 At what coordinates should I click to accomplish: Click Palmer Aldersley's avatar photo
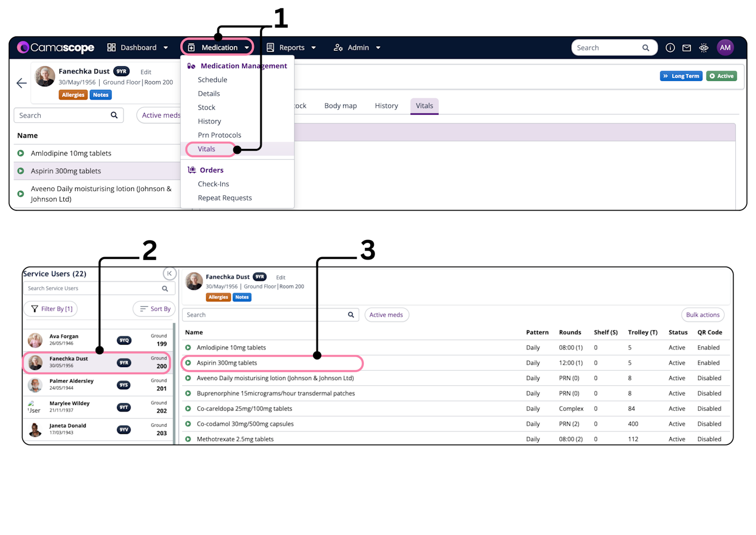35,385
